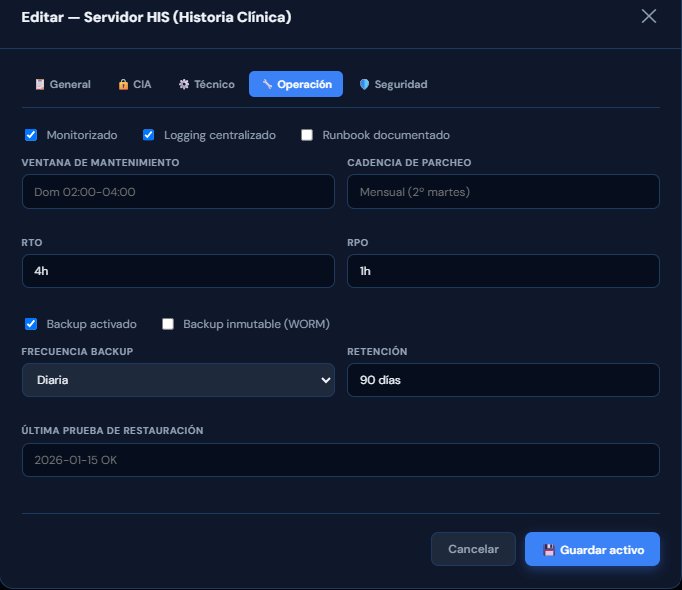Disable Logging centralizado checkbox
This screenshot has height=590, width=682.
coord(148,135)
